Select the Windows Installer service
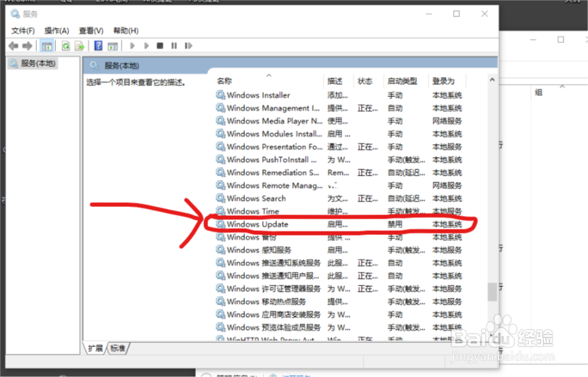The width and height of the screenshot is (588, 377). click(340, 96)
